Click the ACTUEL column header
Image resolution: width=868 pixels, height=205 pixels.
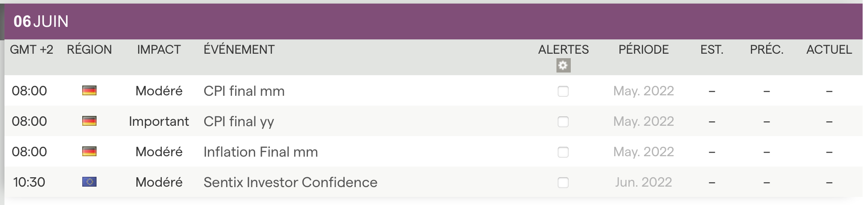829,50
